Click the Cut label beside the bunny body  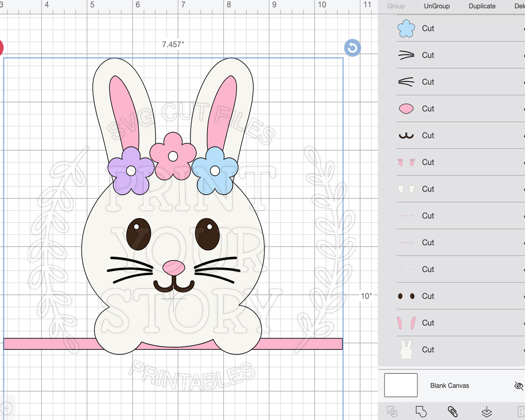point(428,350)
